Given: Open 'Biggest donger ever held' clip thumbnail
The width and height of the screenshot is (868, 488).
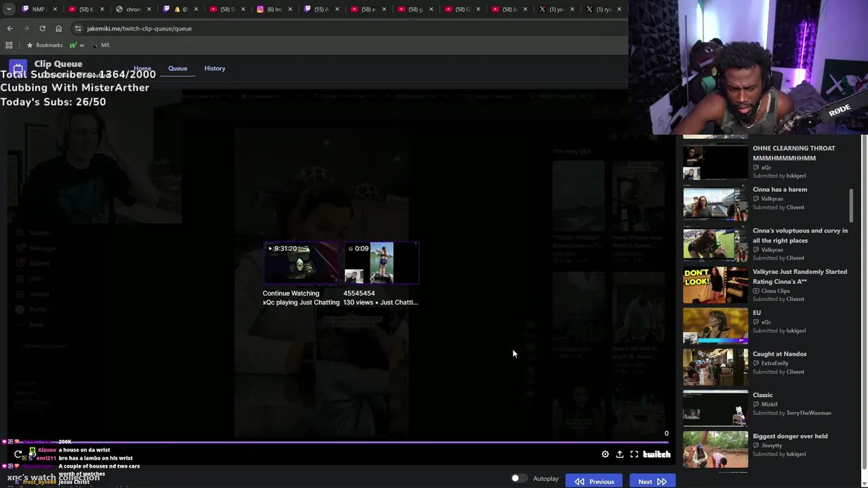Looking at the screenshot, I should 715,449.
